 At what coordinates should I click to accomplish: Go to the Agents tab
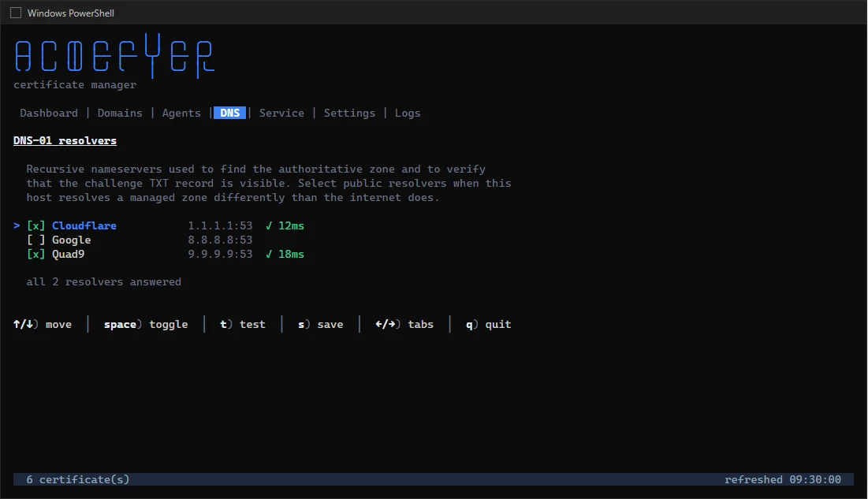tap(181, 113)
